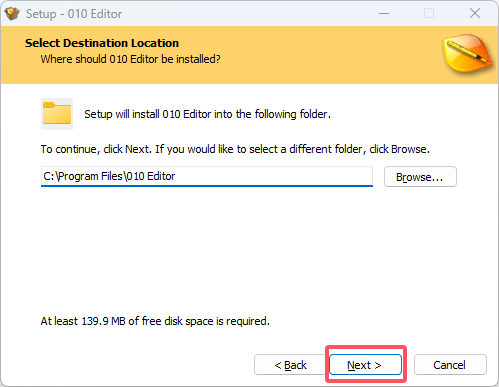Click 'Where should 010 Editor be installed?' text
This screenshot has height=387, width=499.
130,59
